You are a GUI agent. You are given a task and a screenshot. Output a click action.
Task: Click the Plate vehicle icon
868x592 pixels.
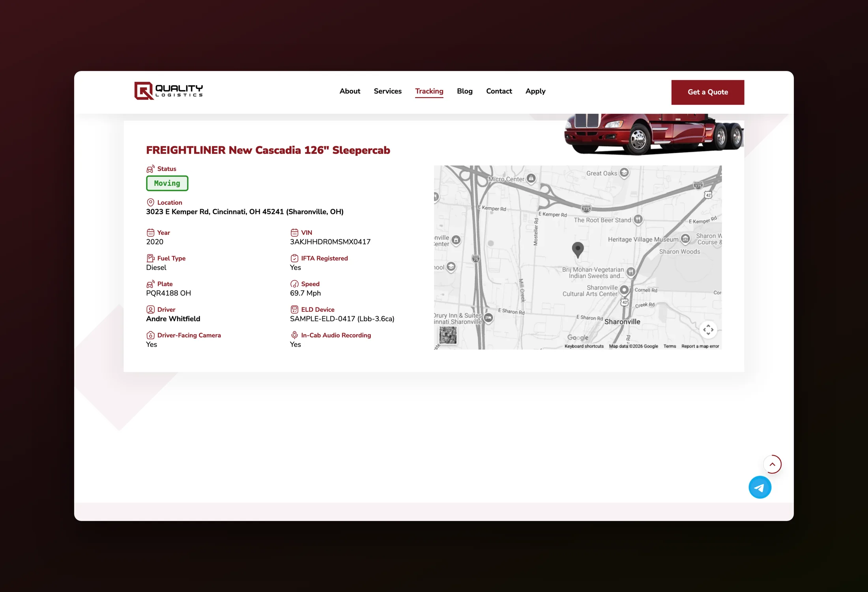[150, 284]
